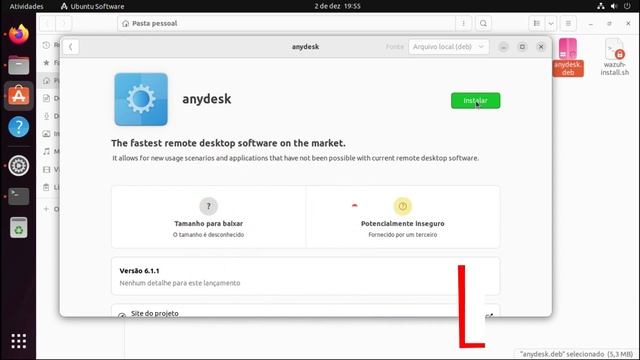The image size is (640, 360).
Task: Click the "anydesk.deb" selecionado status text
Action: 576,354
